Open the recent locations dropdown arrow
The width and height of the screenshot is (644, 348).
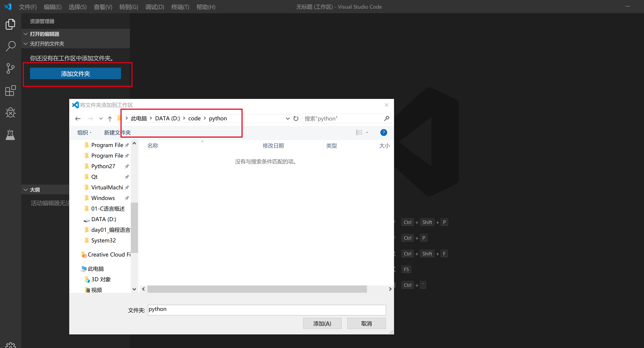pos(101,119)
